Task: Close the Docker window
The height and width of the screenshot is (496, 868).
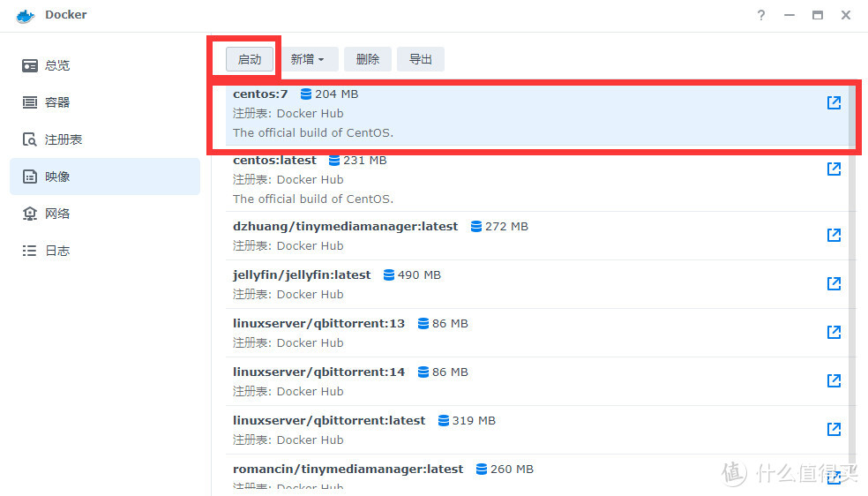Action: point(846,15)
